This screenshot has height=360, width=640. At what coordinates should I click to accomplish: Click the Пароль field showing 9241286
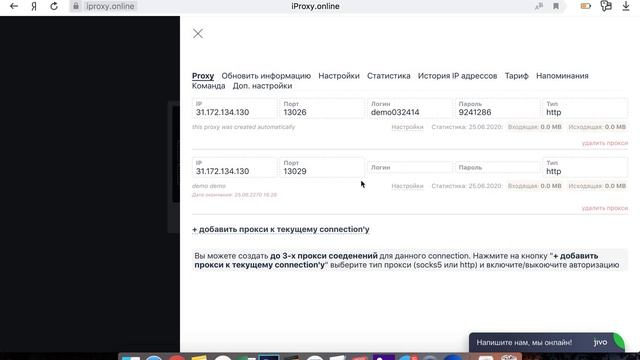[x=497, y=109]
